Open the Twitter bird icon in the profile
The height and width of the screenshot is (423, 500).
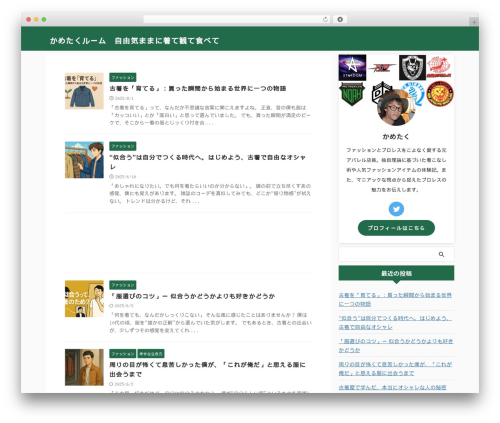point(396,209)
